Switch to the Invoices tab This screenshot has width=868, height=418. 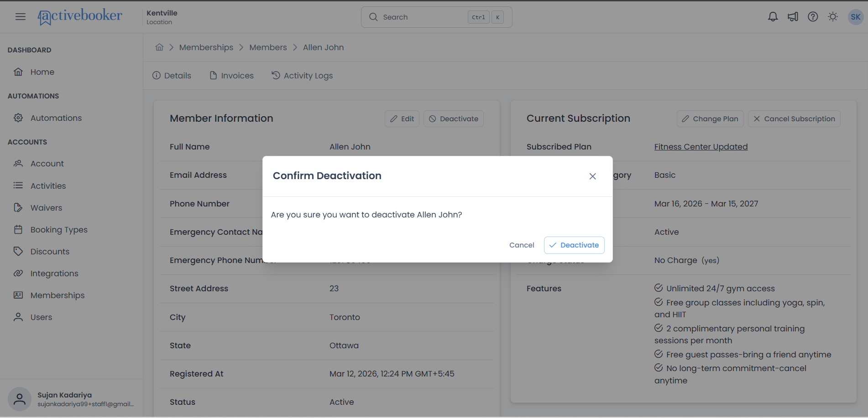point(231,76)
